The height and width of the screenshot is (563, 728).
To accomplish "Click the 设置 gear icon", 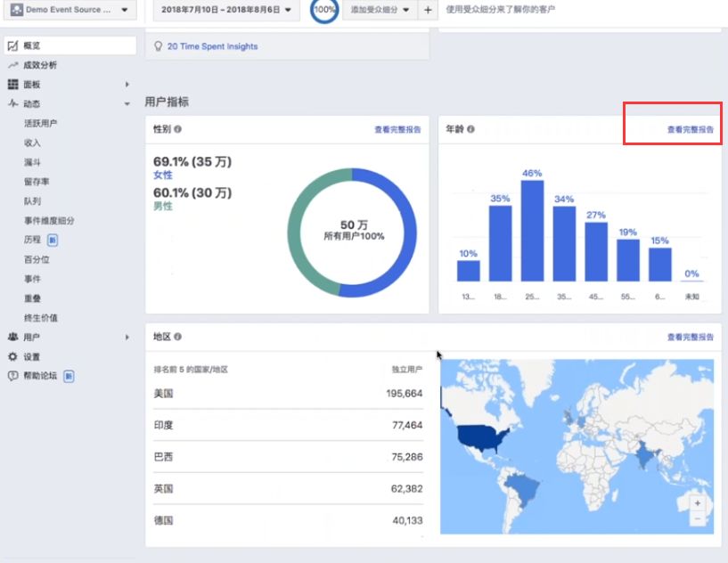I will (13, 356).
